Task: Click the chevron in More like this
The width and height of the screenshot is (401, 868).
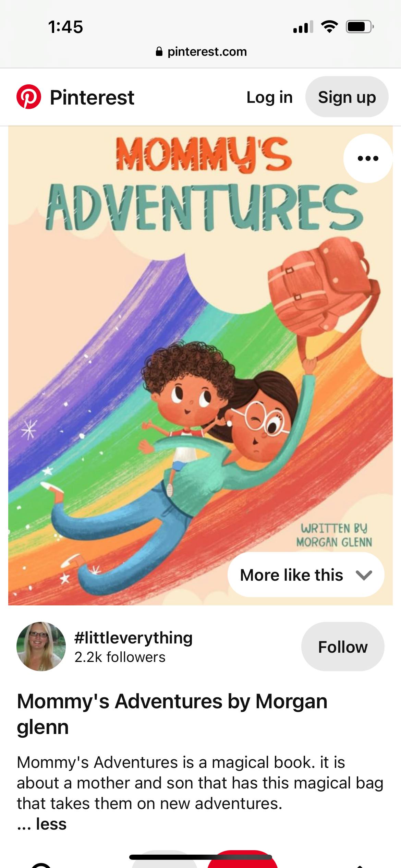Action: (364, 575)
